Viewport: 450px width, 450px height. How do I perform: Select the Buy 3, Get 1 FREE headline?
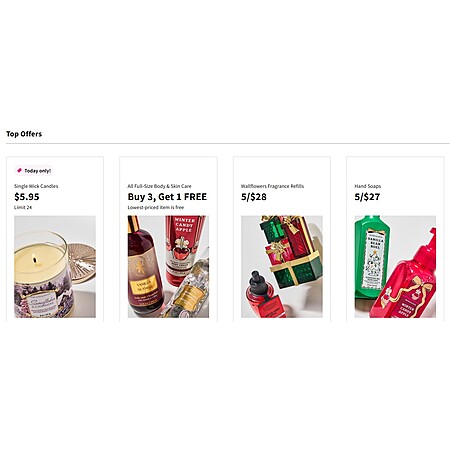click(167, 197)
